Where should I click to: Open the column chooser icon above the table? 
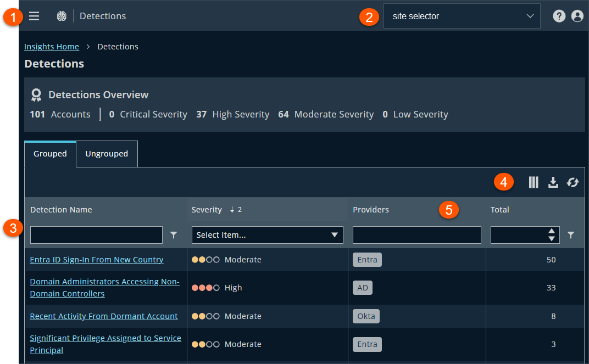coord(533,182)
